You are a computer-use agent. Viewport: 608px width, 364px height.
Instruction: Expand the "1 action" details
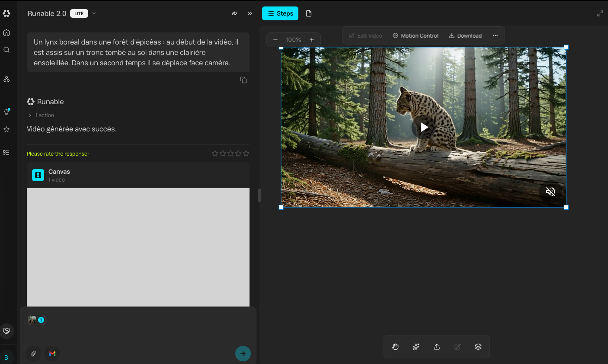42,115
